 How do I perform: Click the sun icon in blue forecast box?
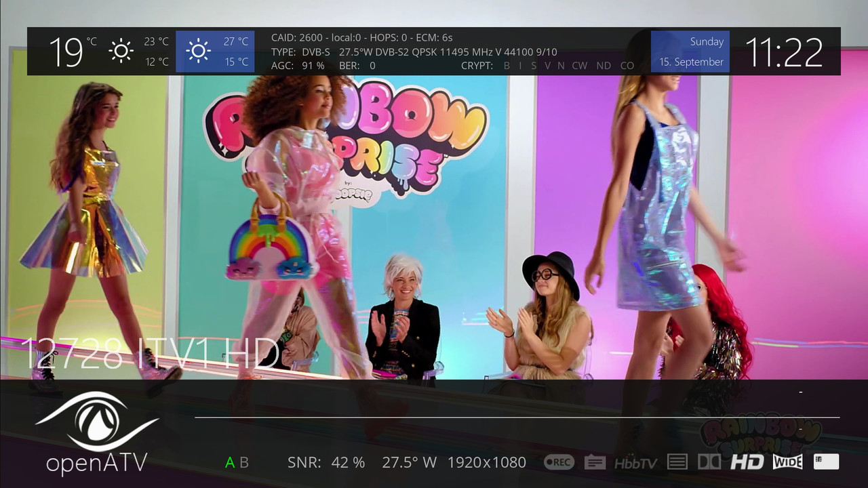point(198,51)
